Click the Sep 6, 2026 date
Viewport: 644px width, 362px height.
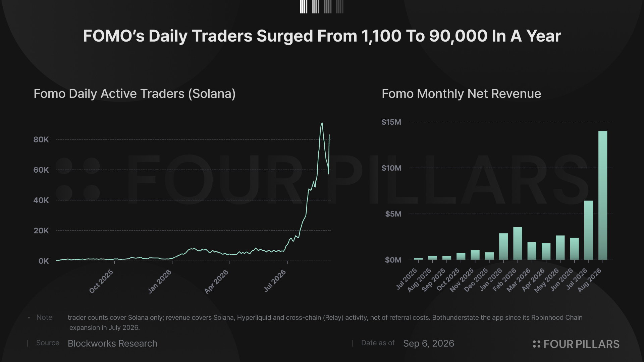pyautogui.click(x=429, y=343)
